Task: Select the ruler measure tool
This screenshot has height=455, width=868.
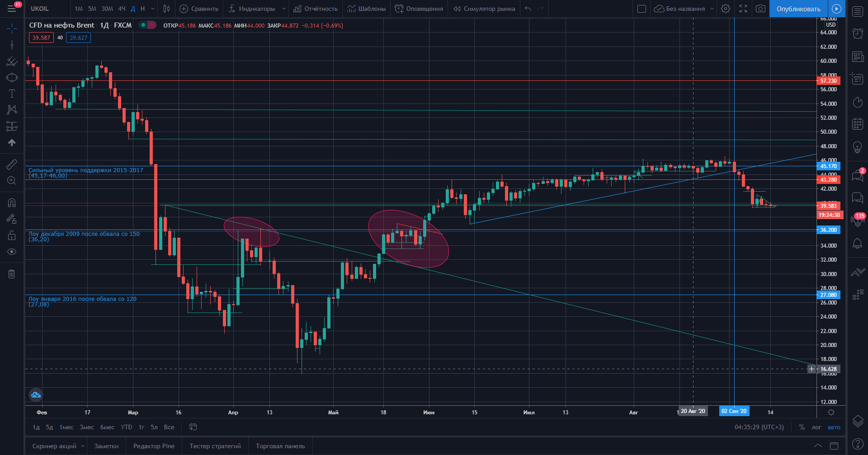Action: [12, 164]
